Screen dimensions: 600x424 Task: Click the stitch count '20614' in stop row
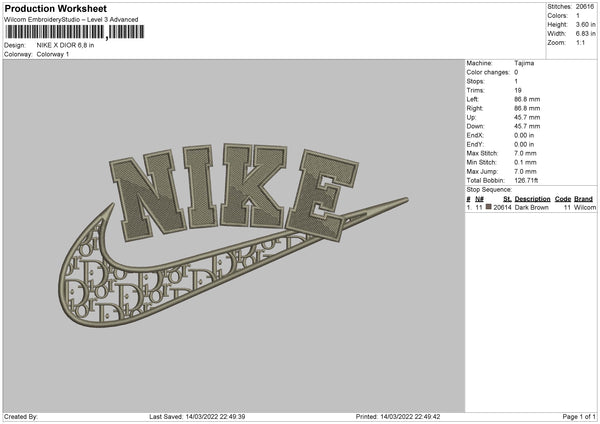[502, 207]
